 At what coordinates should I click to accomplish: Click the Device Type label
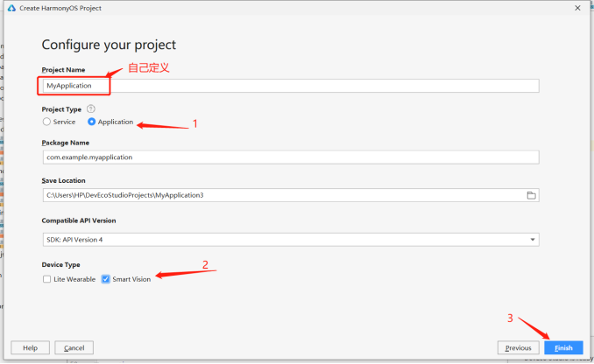61,264
